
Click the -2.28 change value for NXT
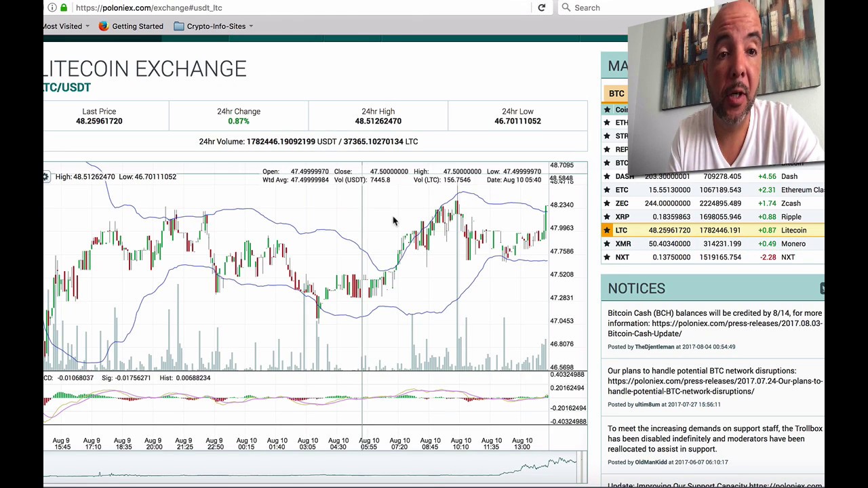[x=768, y=258]
